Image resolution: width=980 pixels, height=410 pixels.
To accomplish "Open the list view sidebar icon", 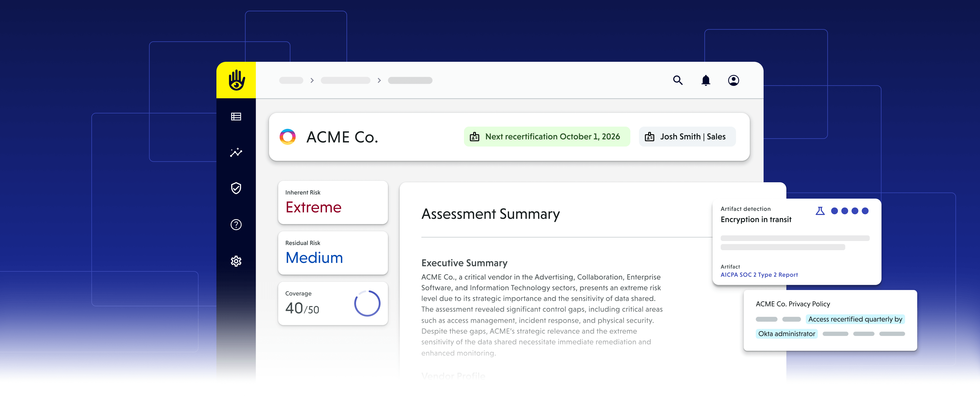I will pos(236,116).
